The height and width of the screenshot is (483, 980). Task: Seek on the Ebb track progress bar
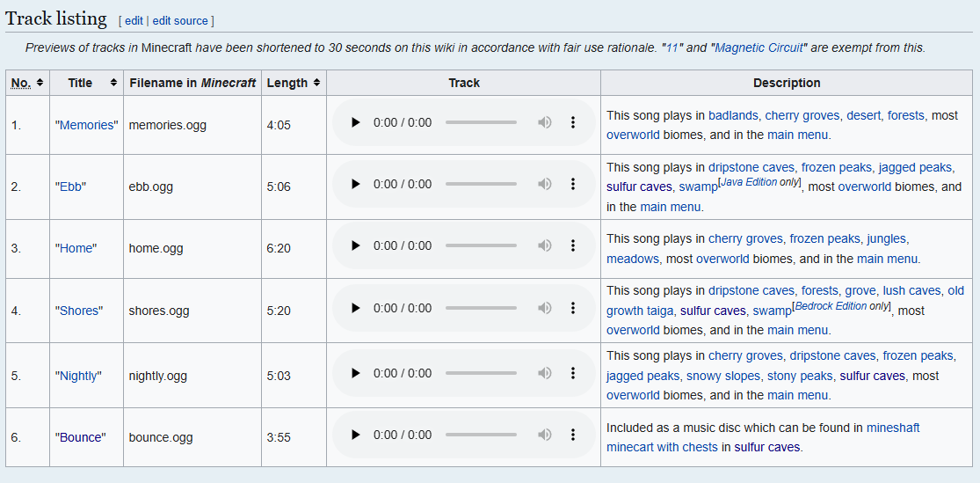tap(482, 184)
